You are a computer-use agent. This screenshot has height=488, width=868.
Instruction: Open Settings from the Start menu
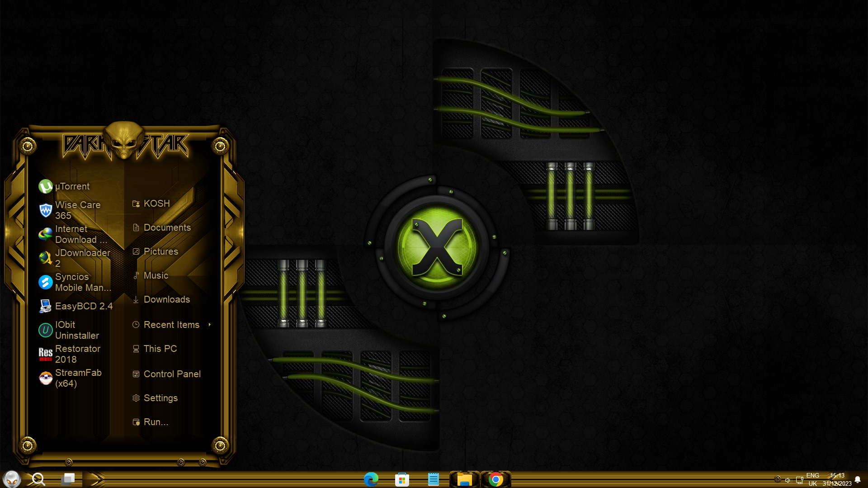[161, 398]
